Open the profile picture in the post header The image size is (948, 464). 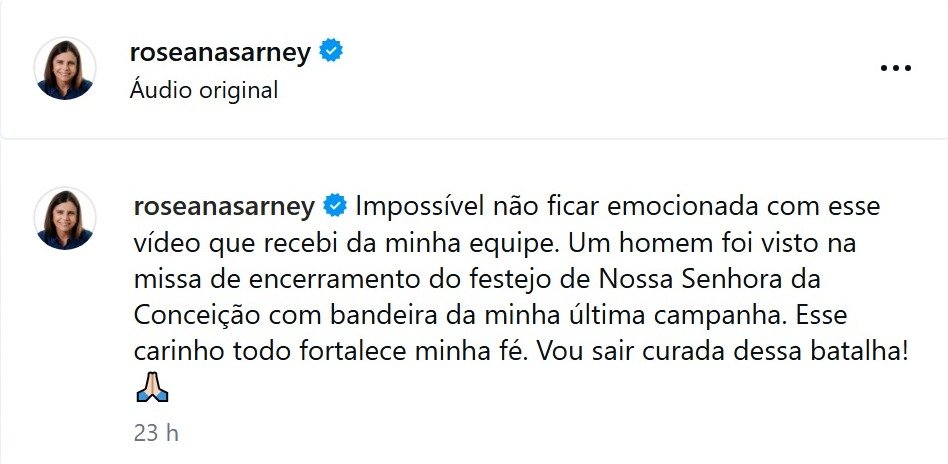coord(65,69)
